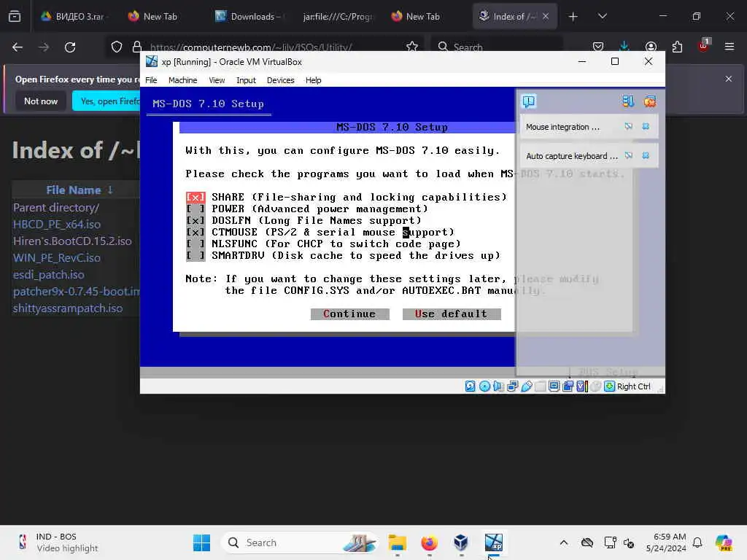Click Not now on Firefox prompt

coord(41,101)
